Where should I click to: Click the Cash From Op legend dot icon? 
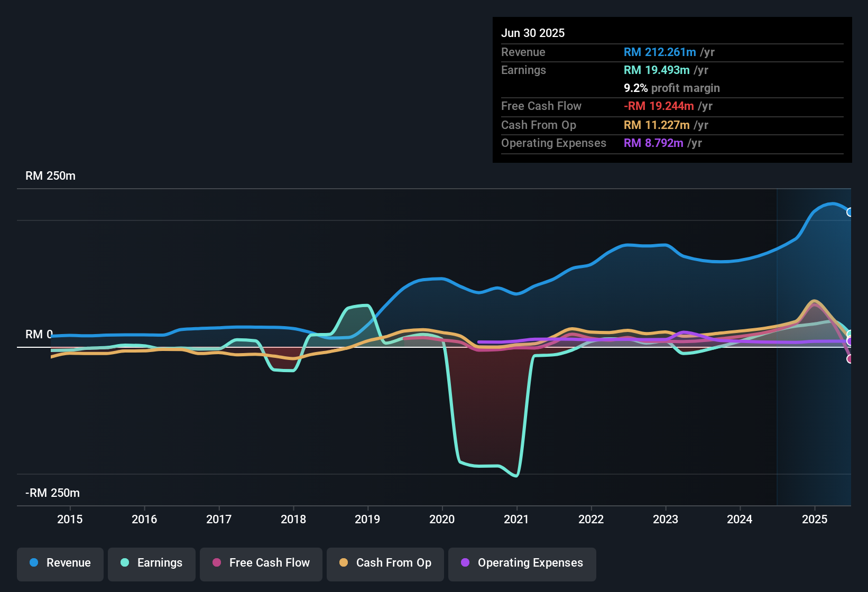coord(343,563)
